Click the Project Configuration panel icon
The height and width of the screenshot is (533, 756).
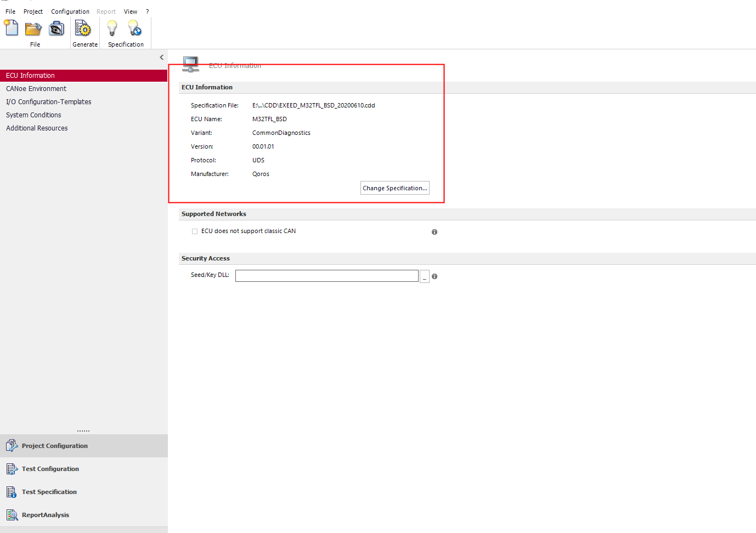click(12, 446)
